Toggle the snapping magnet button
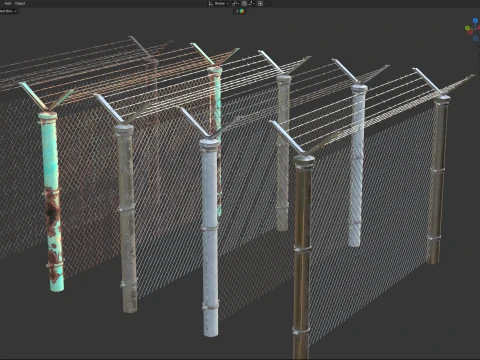 pyautogui.click(x=244, y=3)
